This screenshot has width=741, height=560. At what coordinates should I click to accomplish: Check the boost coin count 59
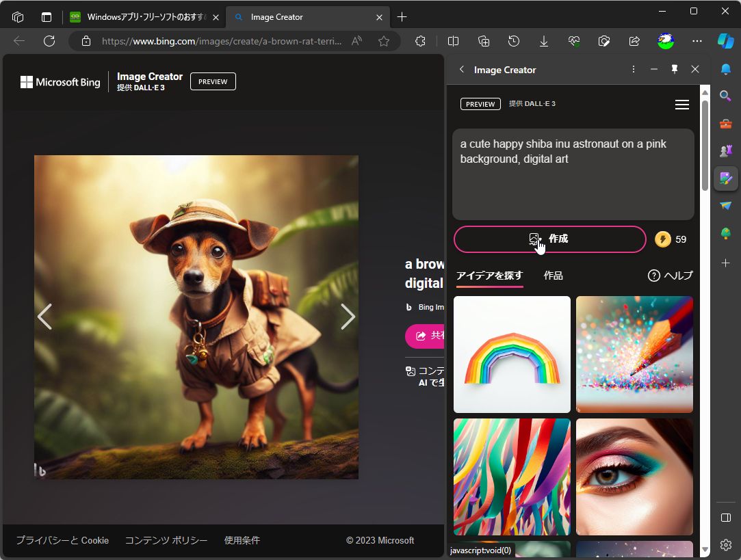(671, 239)
